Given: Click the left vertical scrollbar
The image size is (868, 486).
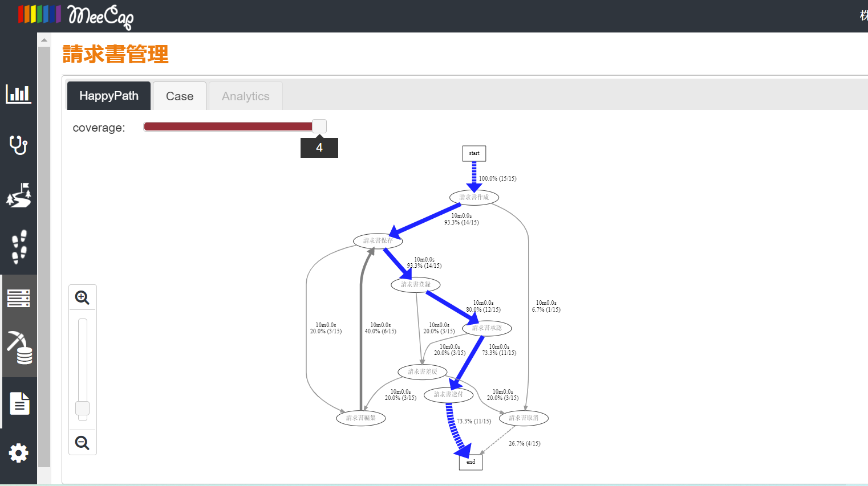Looking at the screenshot, I should point(44,228).
